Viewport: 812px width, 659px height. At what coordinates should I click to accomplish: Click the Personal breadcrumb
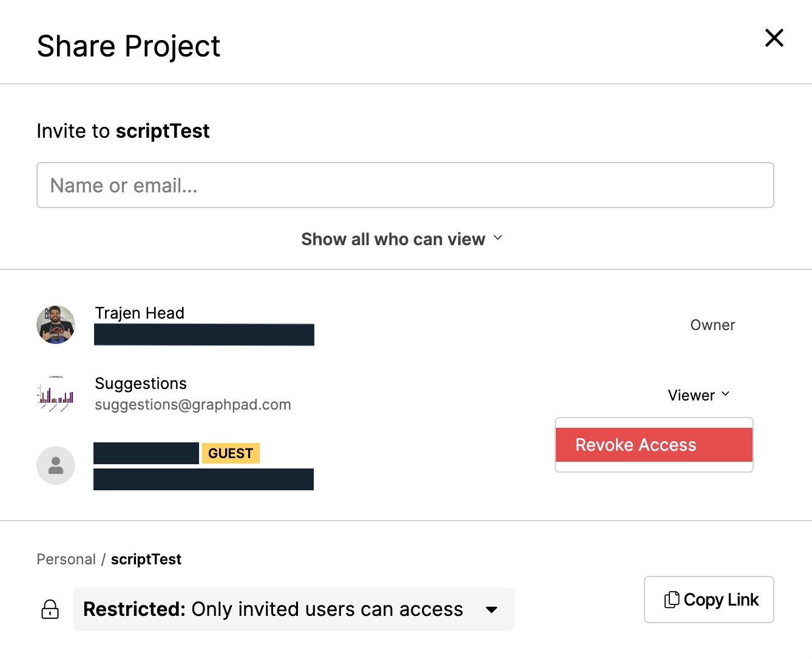[x=66, y=559]
